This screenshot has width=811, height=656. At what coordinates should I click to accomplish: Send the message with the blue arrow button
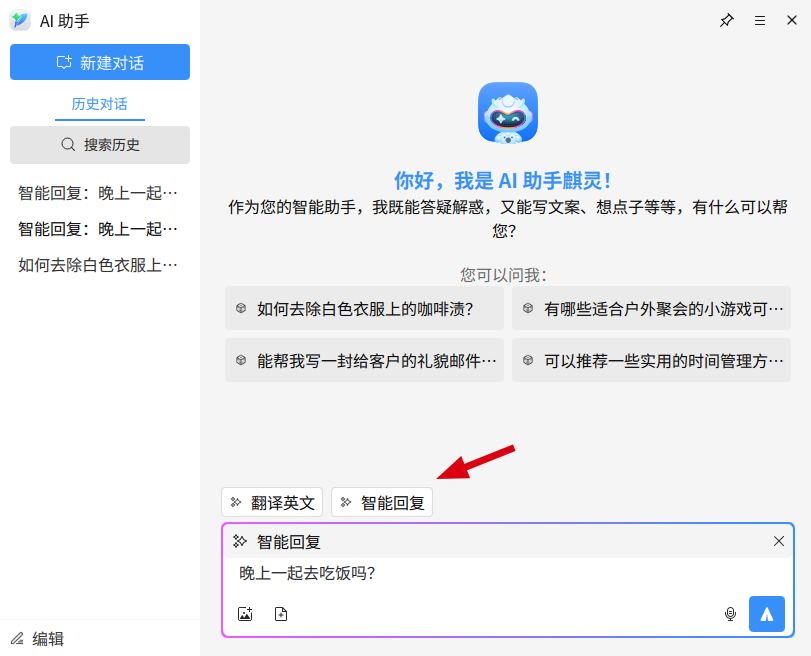767,614
